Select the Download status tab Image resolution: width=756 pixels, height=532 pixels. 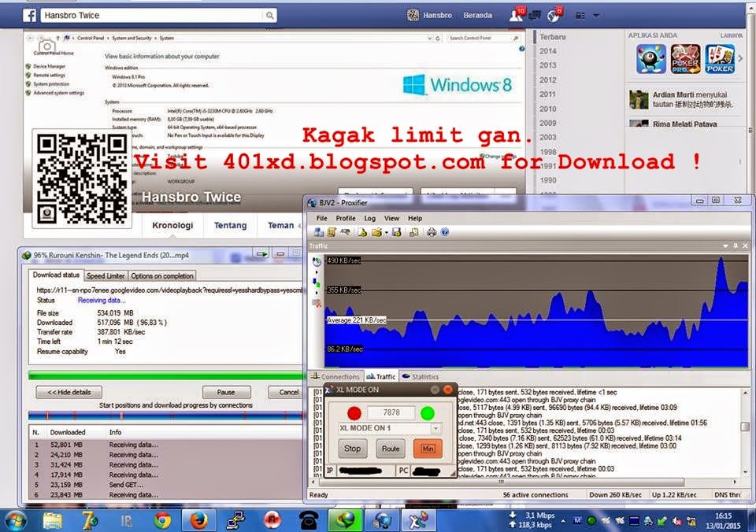point(56,275)
